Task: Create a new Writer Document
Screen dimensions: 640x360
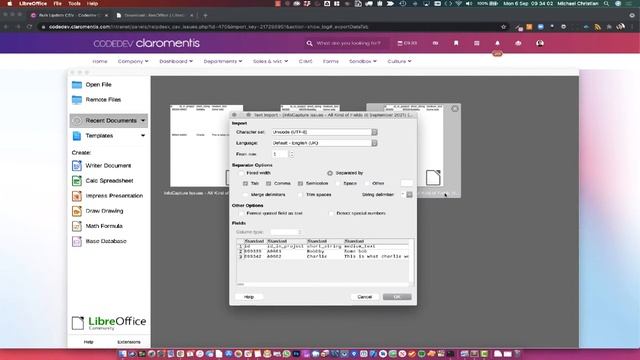Action: (x=102, y=166)
